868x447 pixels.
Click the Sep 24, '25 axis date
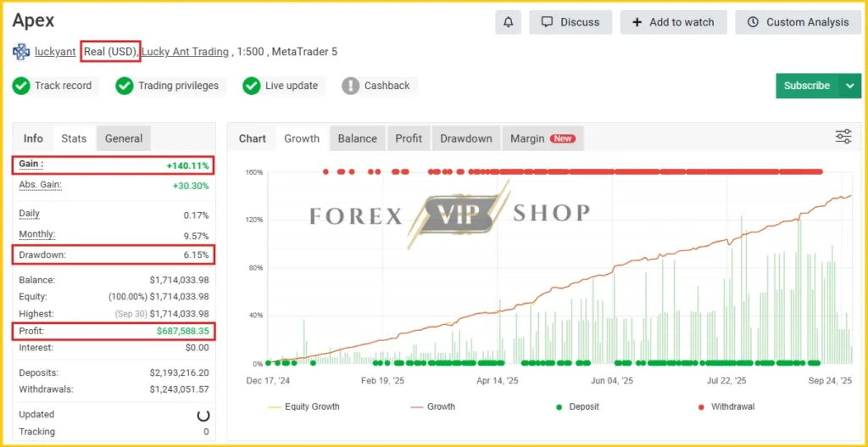[831, 381]
